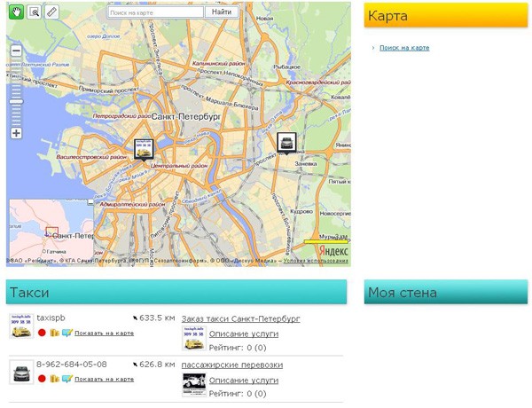Screen dimensions: 532x408
Task: Click the map search input field
Action: click(x=155, y=12)
